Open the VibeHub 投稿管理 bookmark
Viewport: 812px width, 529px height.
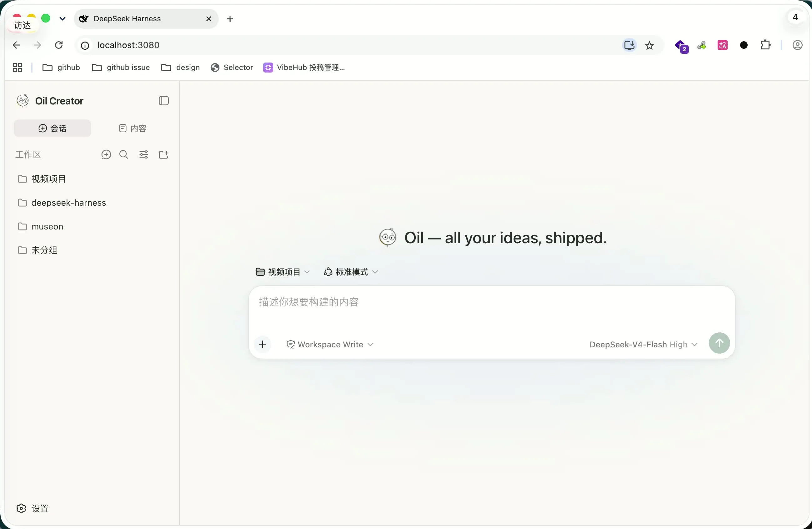[x=304, y=68]
